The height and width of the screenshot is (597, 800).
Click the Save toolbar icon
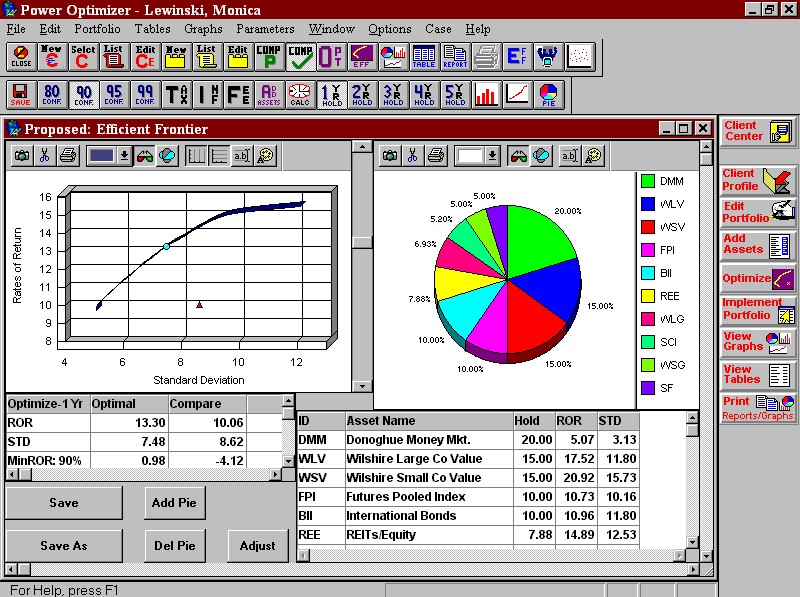point(20,95)
